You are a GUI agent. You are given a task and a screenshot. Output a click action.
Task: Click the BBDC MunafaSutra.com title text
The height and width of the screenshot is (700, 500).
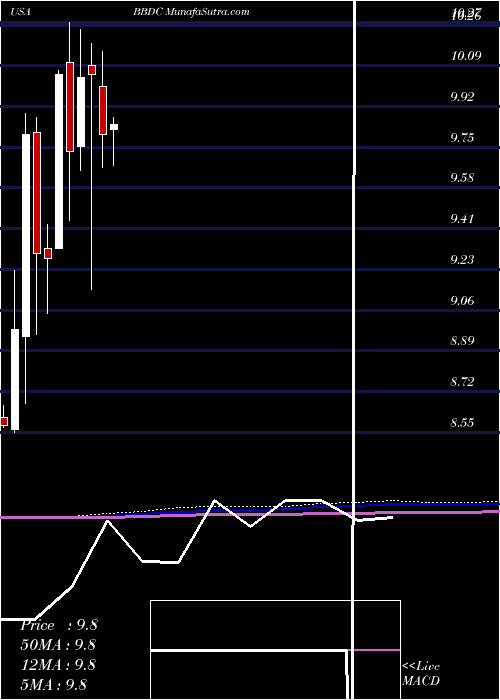tap(191, 12)
